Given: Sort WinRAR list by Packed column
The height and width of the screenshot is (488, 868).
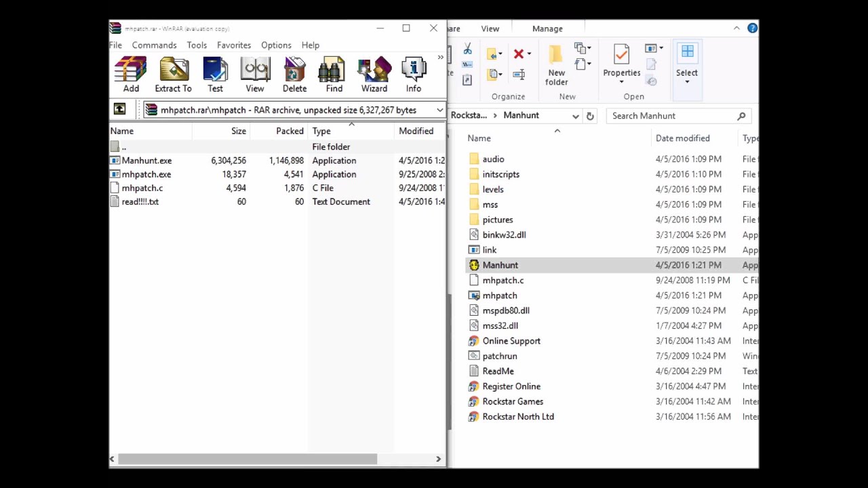Looking at the screenshot, I should coord(279,131).
